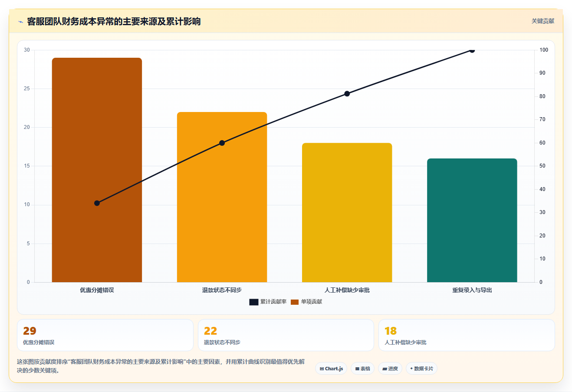Toggle the 单项贡献 legend item

pyautogui.click(x=306, y=302)
